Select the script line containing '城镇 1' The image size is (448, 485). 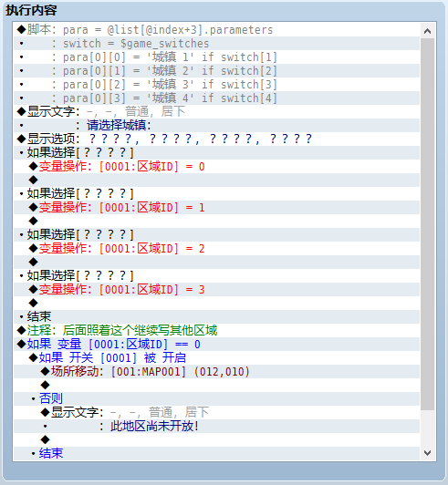217,57
